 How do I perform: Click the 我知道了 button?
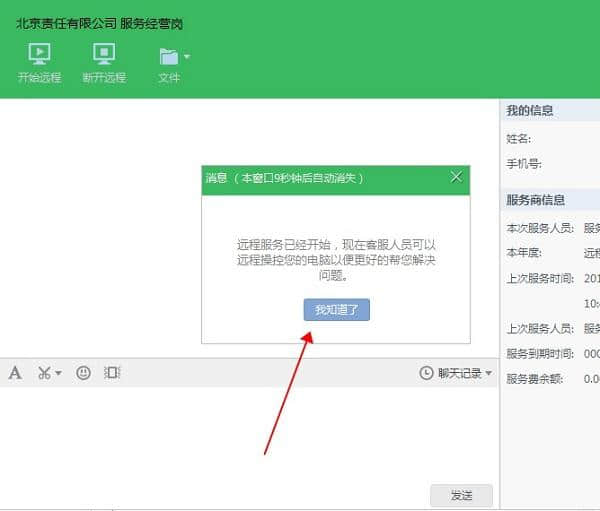(337, 310)
